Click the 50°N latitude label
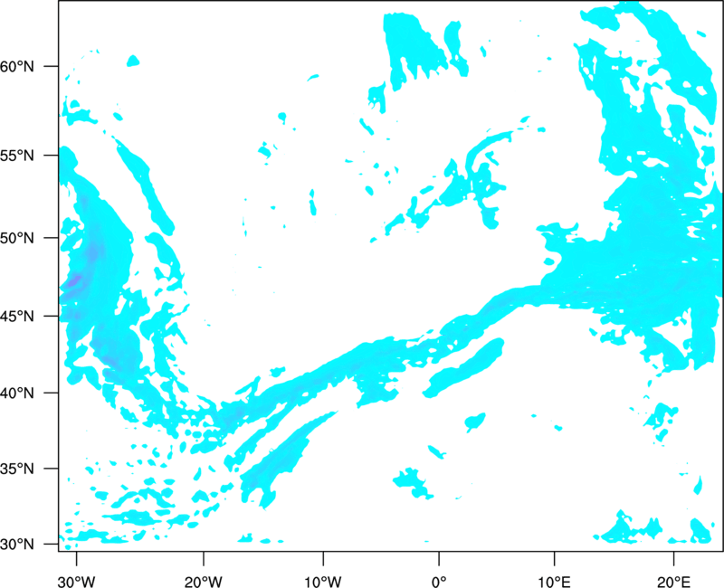 (x=17, y=238)
